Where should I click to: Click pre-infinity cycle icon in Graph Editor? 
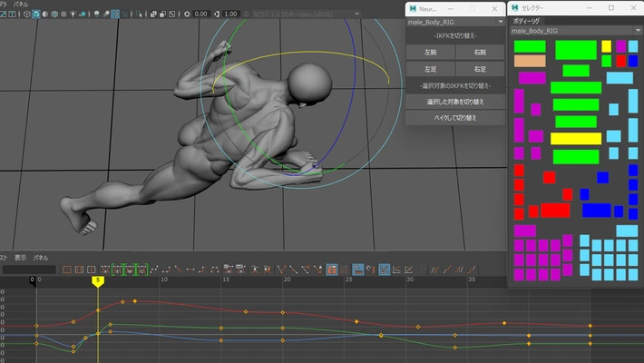pos(435,270)
